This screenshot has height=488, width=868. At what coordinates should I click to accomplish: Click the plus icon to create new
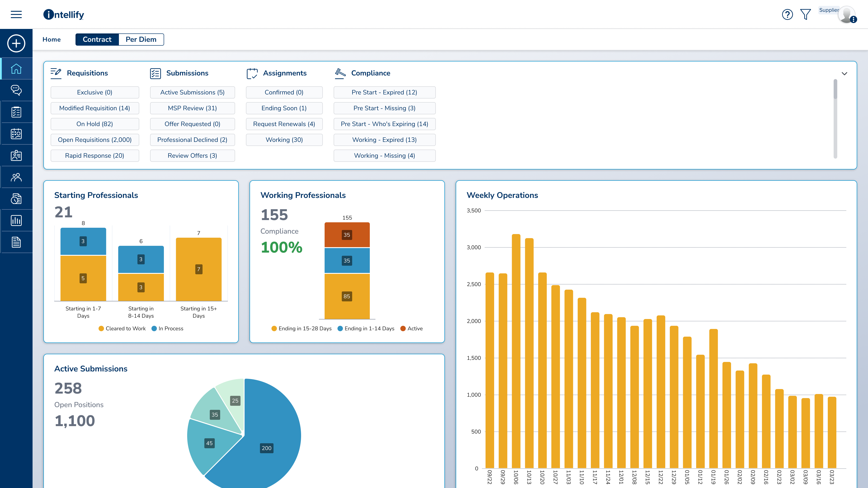click(16, 43)
